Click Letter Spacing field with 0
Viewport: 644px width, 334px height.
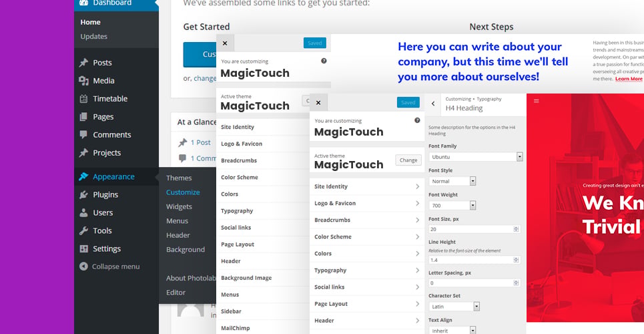474,283
